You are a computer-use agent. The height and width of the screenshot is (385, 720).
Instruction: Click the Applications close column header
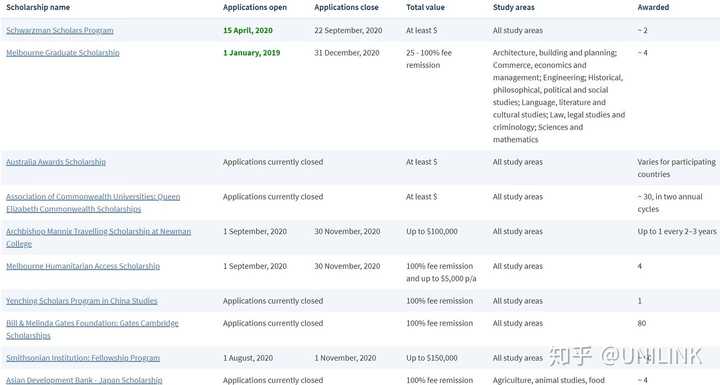[347, 7]
